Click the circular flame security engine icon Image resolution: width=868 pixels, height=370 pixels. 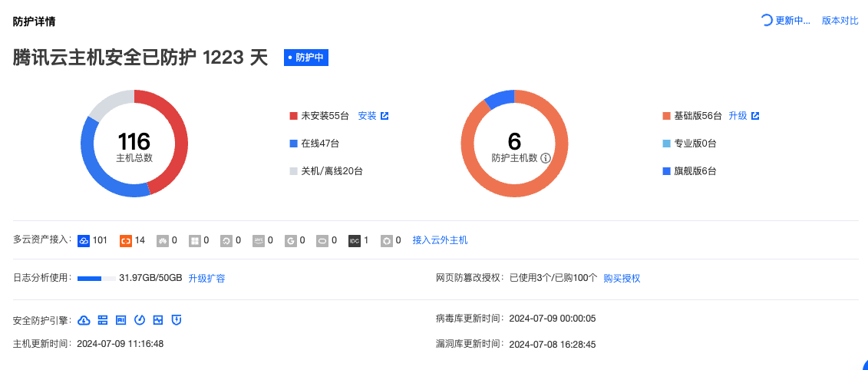(x=140, y=319)
